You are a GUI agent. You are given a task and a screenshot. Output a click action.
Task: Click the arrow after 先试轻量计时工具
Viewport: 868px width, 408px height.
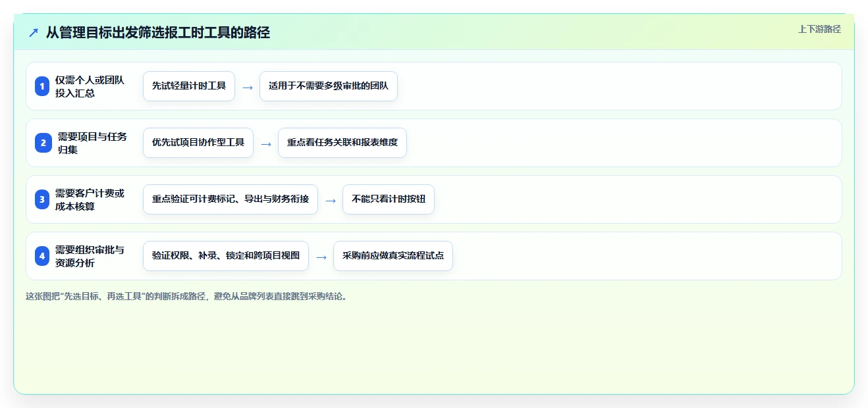click(248, 87)
